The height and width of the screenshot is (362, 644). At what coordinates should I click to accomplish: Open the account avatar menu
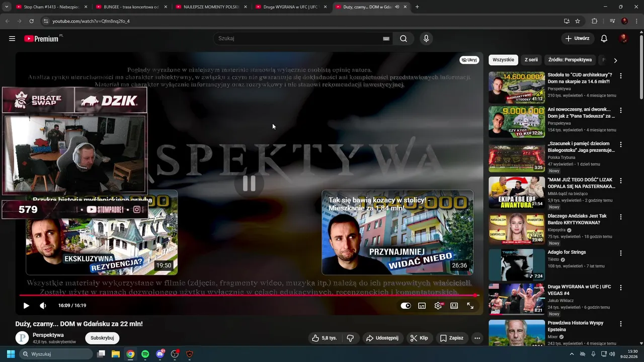click(623, 39)
